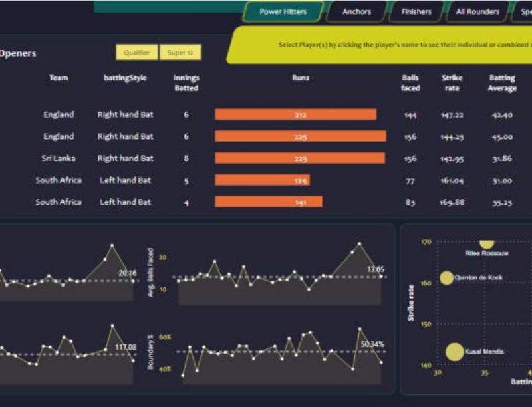Sort by the Batting Average column header
The width and height of the screenshot is (532, 407).
pos(502,83)
